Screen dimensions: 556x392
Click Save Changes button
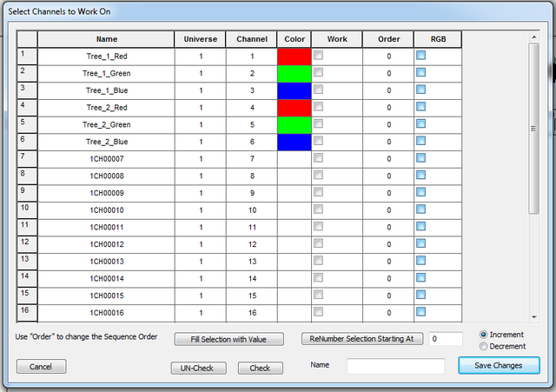pyautogui.click(x=499, y=365)
